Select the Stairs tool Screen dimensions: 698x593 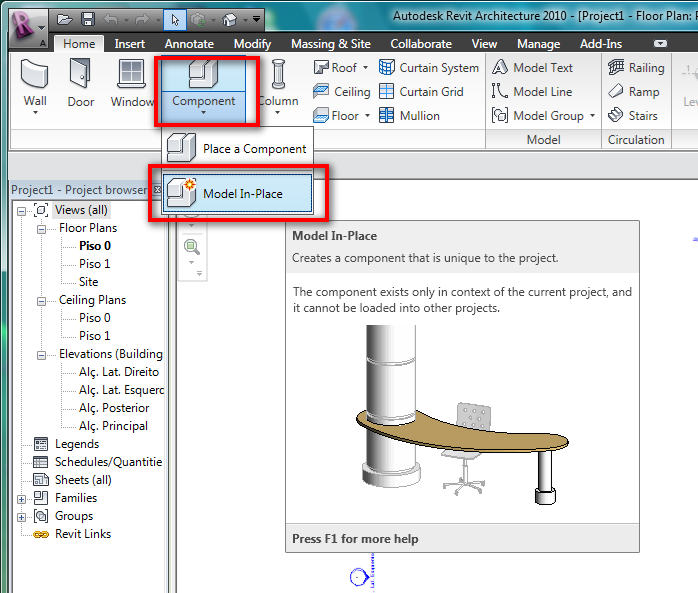(633, 116)
